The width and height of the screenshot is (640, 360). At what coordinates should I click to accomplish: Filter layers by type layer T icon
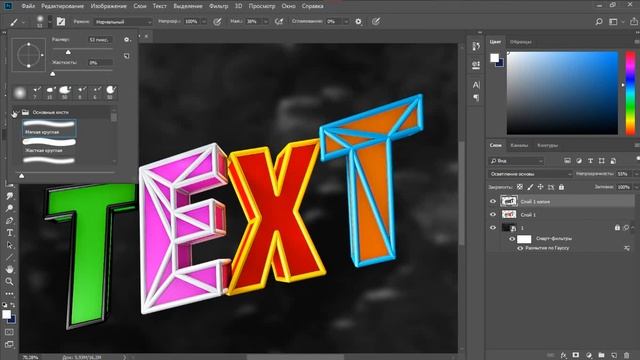pos(590,161)
